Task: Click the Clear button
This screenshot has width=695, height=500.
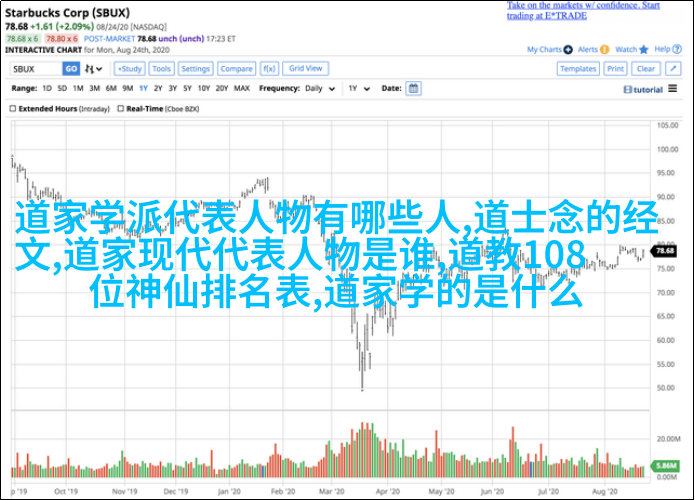Action: pos(646,69)
